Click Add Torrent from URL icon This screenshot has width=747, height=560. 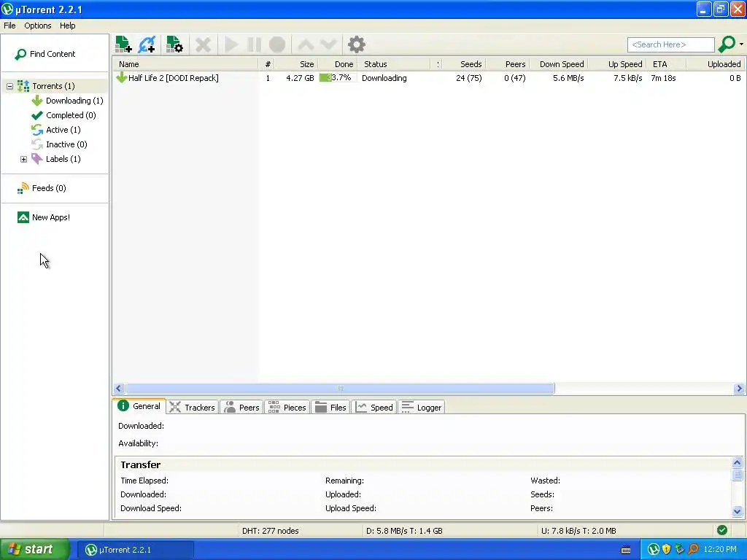tap(147, 44)
